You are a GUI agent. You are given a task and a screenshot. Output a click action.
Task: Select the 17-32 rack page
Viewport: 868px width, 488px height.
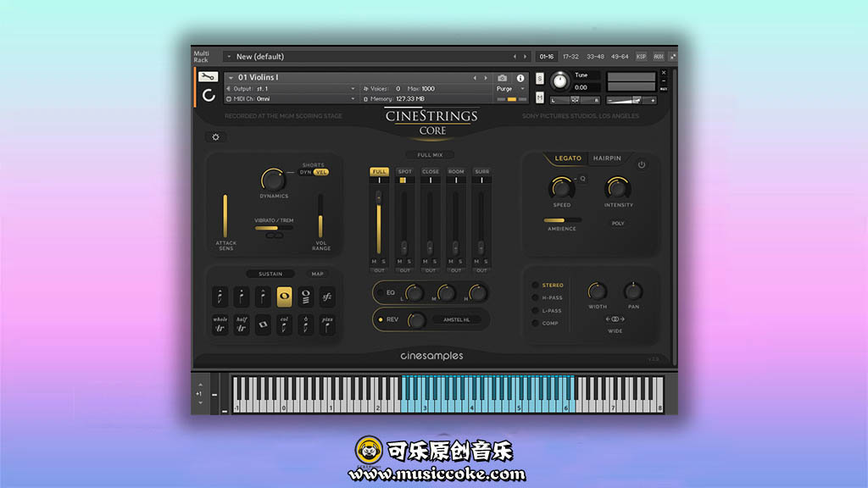tap(570, 57)
